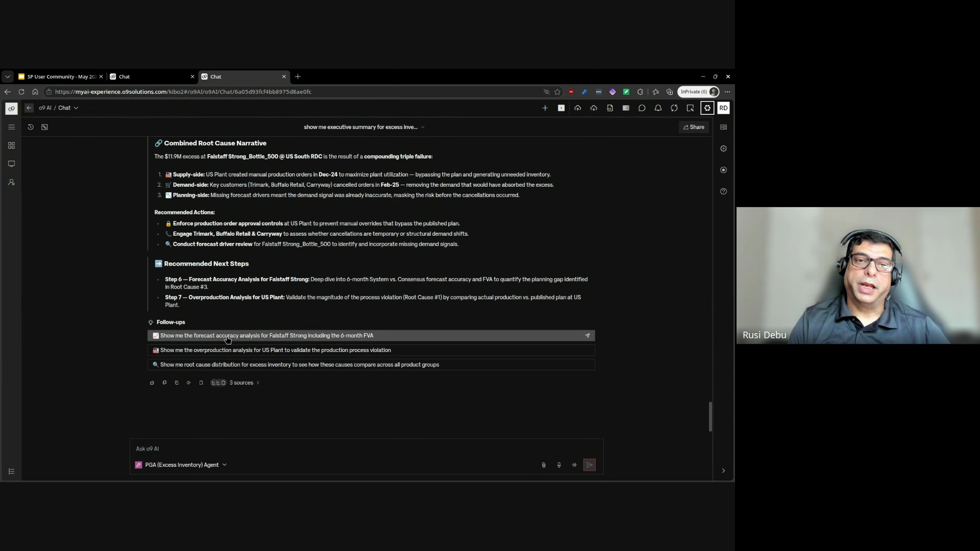The image size is (980, 551).
Task: Copy the response with the copy icon
Action: pyautogui.click(x=177, y=383)
